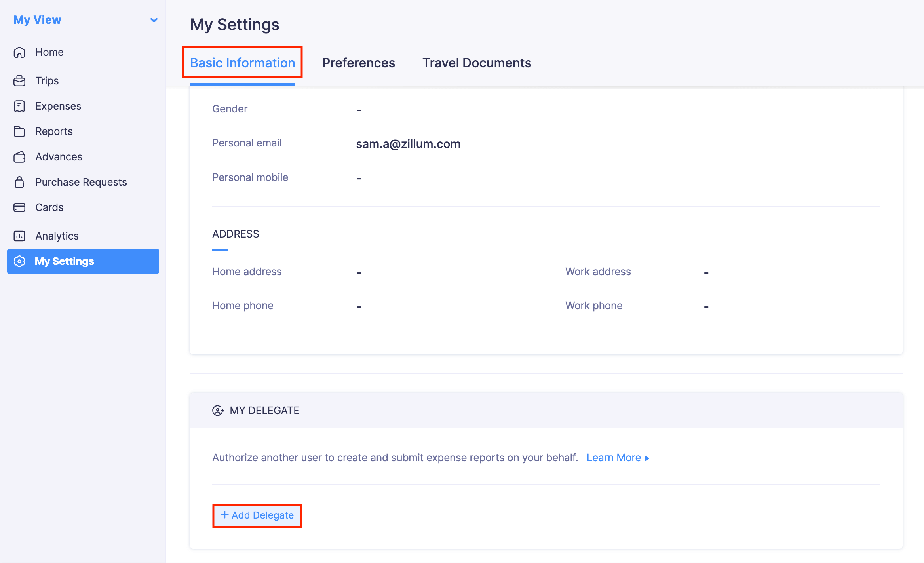924x563 pixels.
Task: Click the personal email sam.a@zillum.com
Action: point(408,144)
